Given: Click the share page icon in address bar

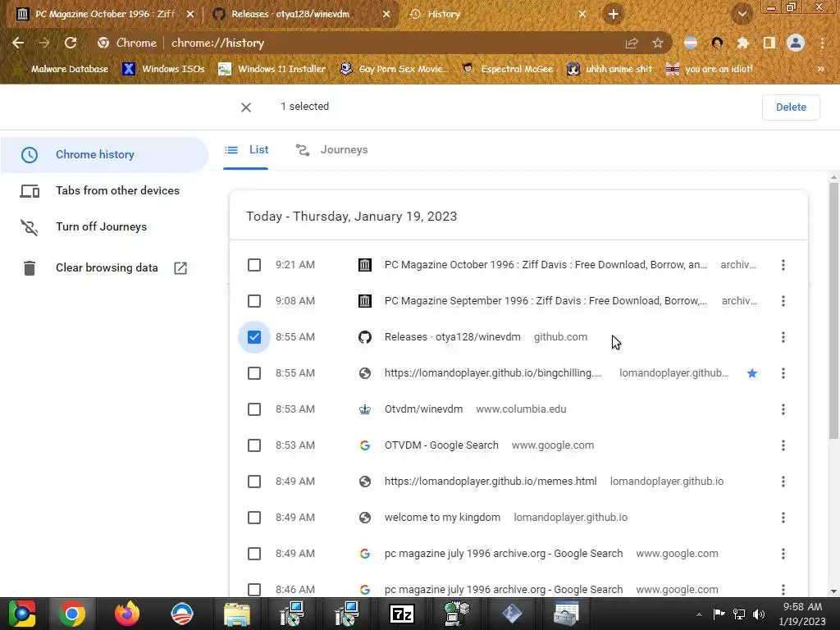Looking at the screenshot, I should 632,43.
